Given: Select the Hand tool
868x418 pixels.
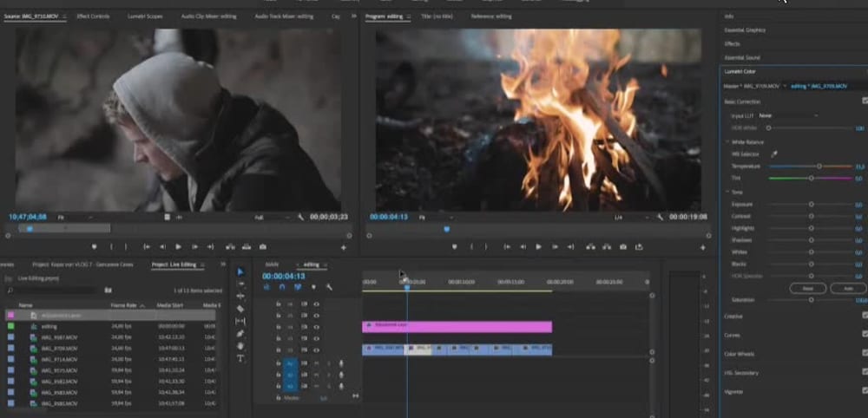Looking at the screenshot, I should point(240,345).
